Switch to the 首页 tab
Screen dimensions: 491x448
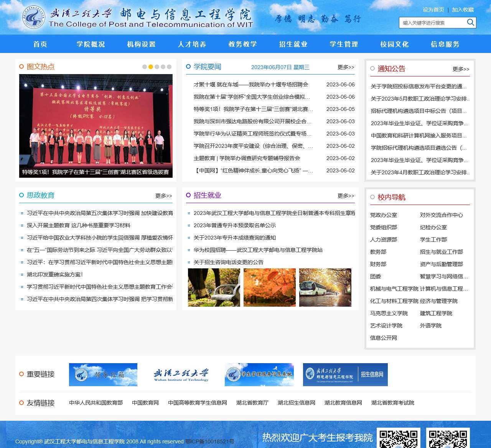tap(40, 44)
